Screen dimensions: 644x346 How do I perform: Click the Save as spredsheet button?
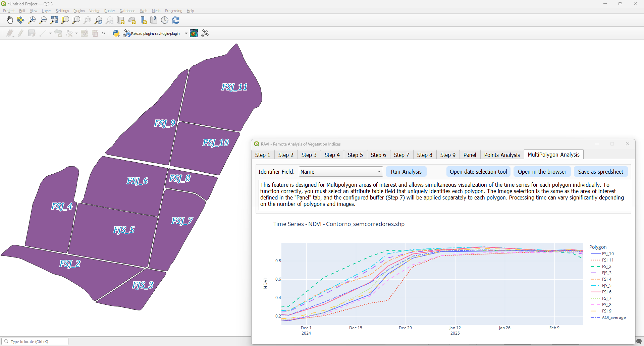pyautogui.click(x=600, y=172)
